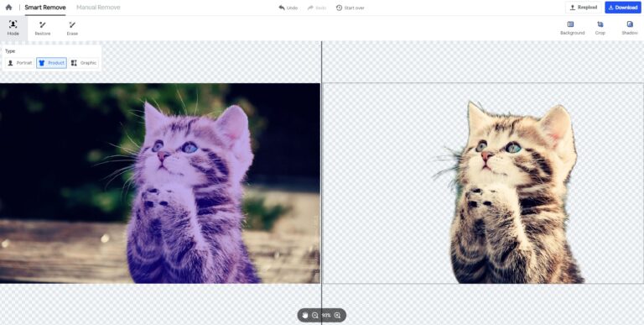Viewport: 644px width, 325px height.
Task: Choose the Portrait type option
Action: [20, 63]
